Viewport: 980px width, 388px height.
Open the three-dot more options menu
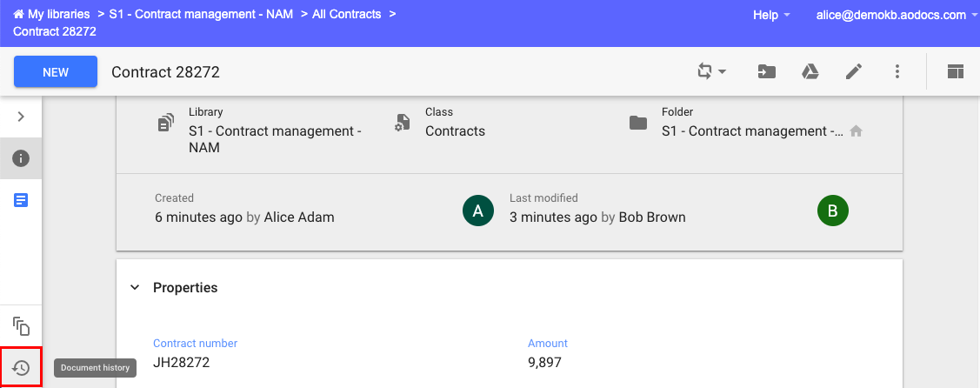(x=897, y=72)
